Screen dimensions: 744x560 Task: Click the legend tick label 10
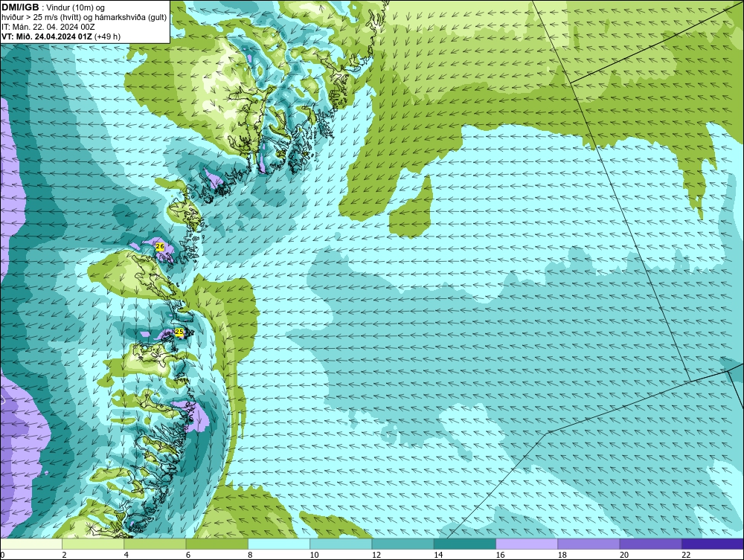314,555
